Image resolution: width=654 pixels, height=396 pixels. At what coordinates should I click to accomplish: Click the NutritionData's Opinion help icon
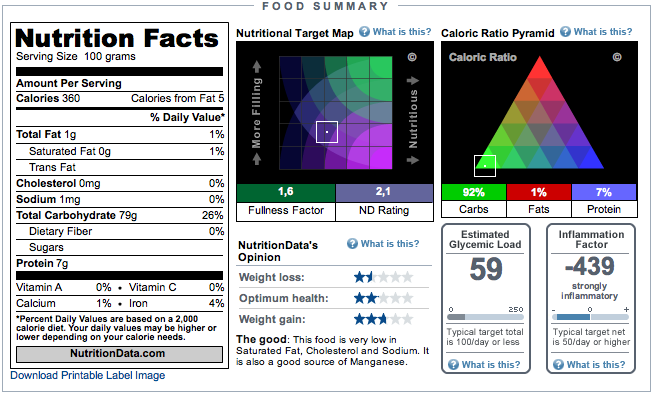[352, 244]
